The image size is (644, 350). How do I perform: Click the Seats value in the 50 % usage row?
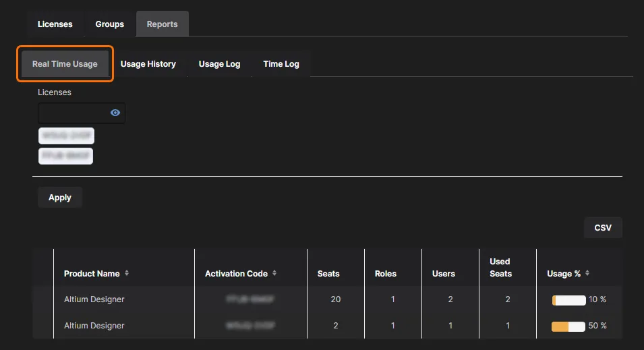pos(336,326)
